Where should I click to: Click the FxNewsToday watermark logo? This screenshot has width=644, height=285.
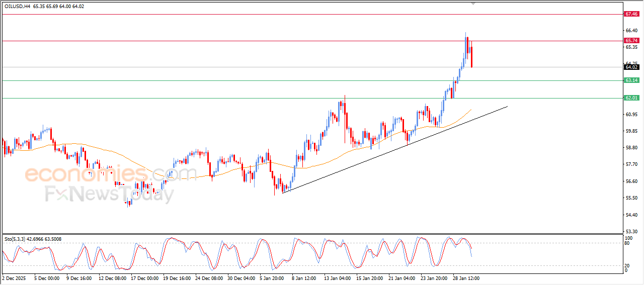click(110, 194)
